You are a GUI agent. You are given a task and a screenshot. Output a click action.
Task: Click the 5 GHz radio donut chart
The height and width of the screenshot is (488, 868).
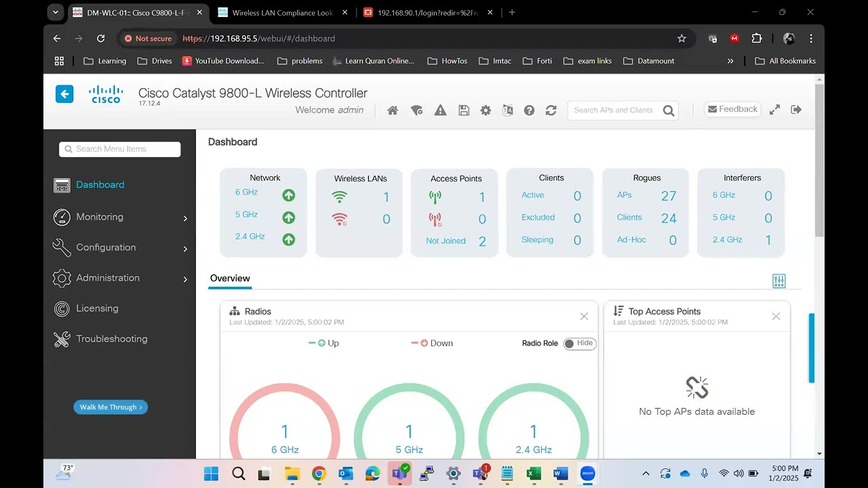pyautogui.click(x=409, y=422)
